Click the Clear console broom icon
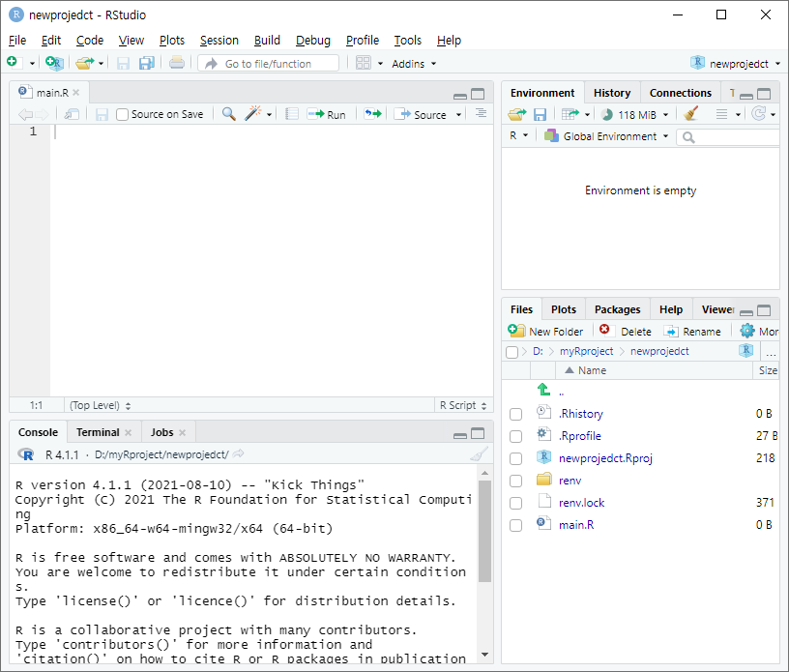789x672 pixels. [479, 454]
